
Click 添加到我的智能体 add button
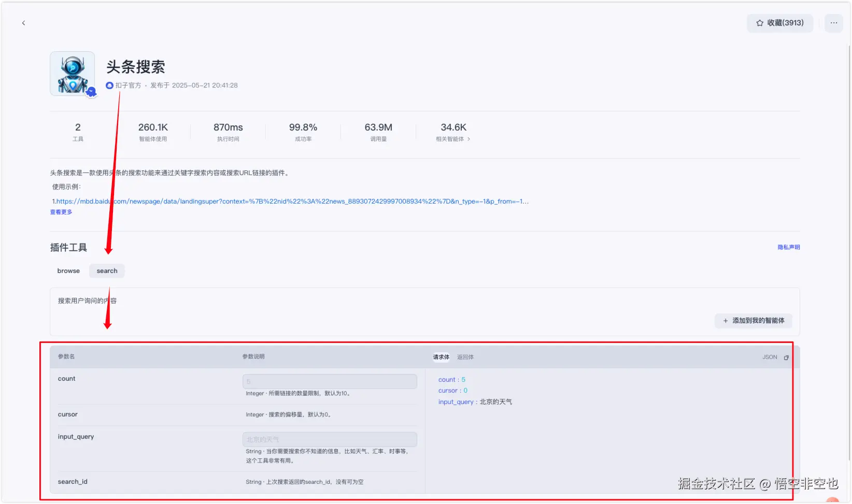tap(754, 321)
